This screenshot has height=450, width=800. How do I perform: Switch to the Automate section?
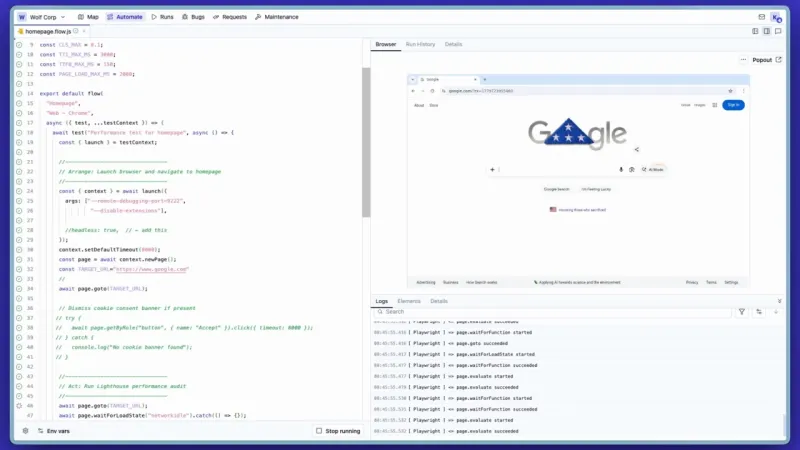(x=124, y=17)
